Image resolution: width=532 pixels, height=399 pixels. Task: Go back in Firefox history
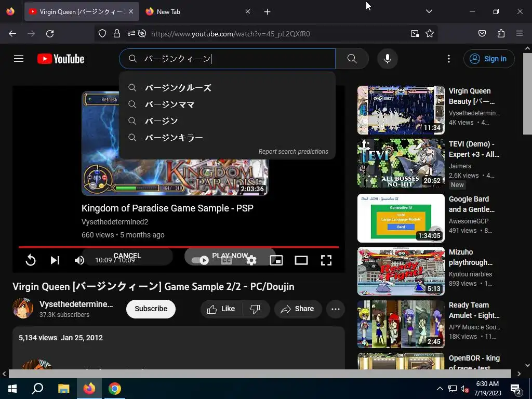point(12,34)
